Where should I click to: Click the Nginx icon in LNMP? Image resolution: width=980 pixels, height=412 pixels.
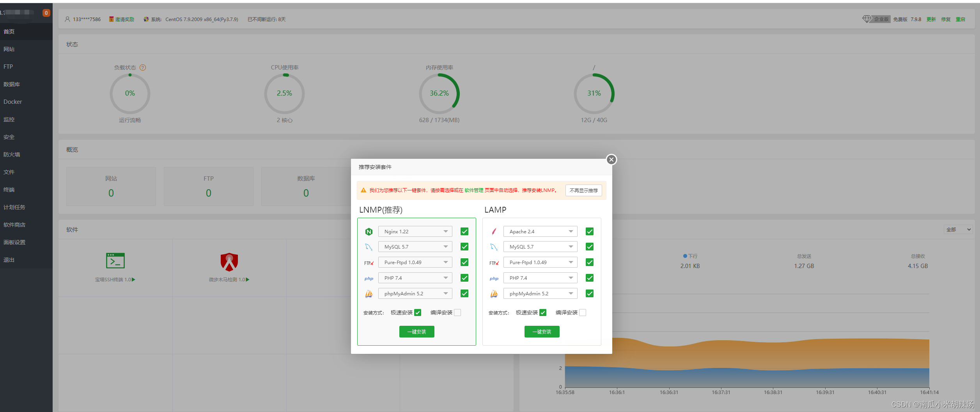point(369,232)
